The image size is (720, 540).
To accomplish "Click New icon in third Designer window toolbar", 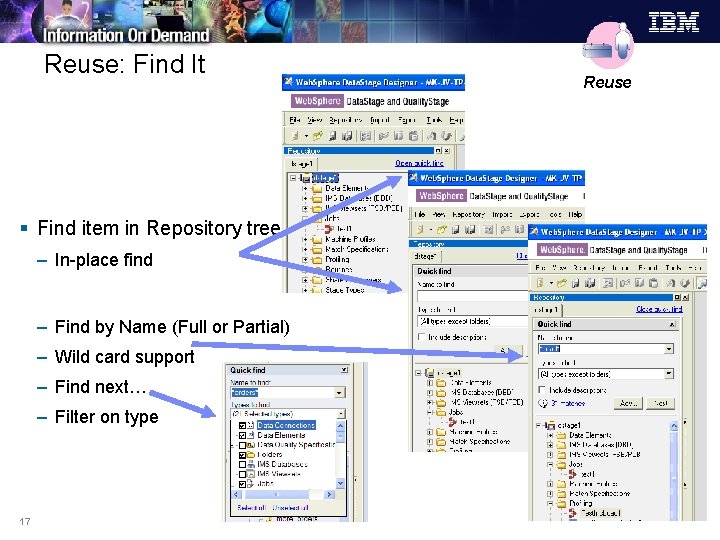I will pos(540,283).
